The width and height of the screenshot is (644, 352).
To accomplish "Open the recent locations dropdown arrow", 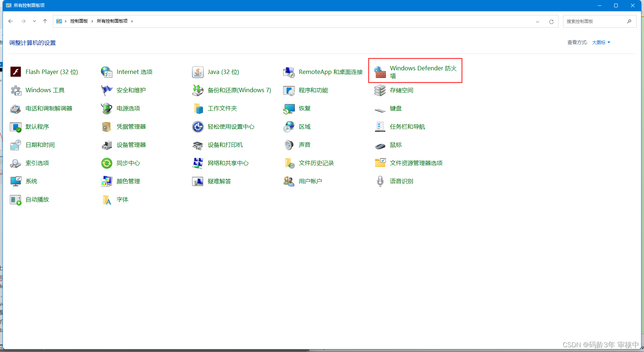I will tap(34, 21).
